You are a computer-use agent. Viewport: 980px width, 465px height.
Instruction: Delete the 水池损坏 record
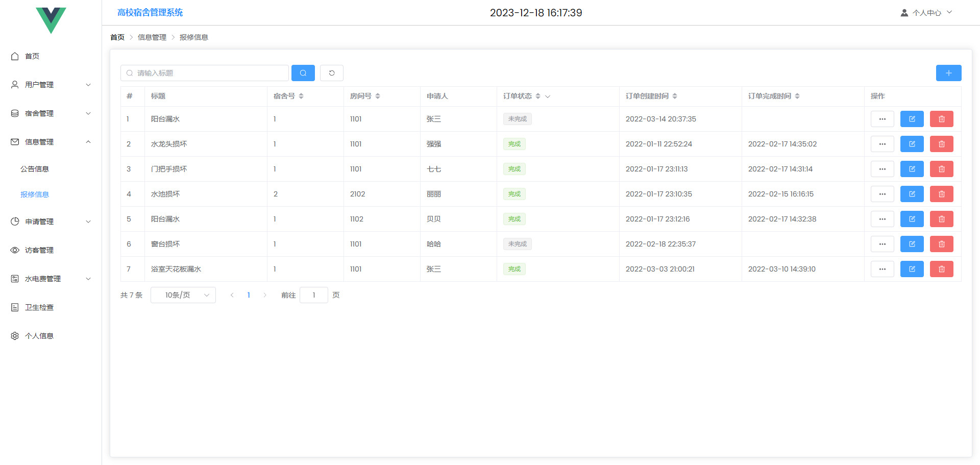941,194
